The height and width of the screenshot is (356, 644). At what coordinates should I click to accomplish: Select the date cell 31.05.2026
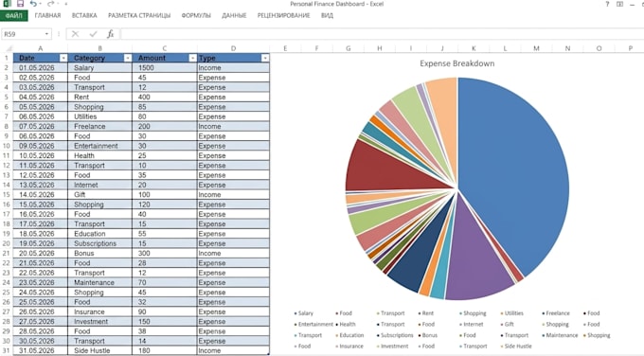40,350
